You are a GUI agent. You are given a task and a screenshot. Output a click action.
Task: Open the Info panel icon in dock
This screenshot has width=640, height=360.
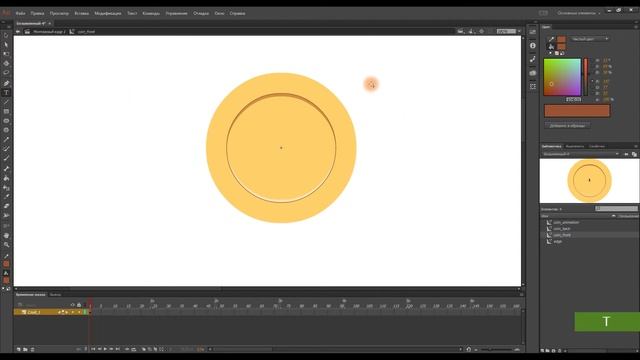tap(533, 46)
